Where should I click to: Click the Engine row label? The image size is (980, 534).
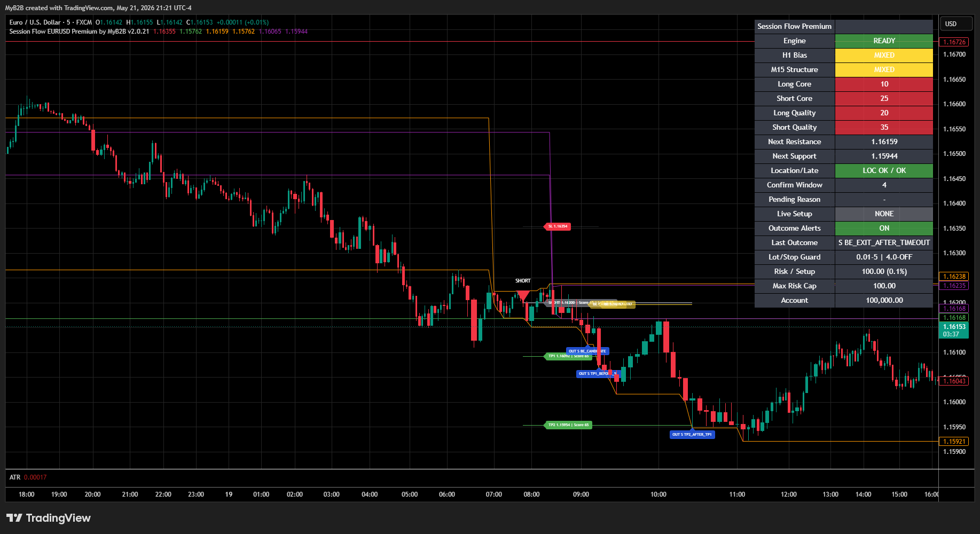795,41
